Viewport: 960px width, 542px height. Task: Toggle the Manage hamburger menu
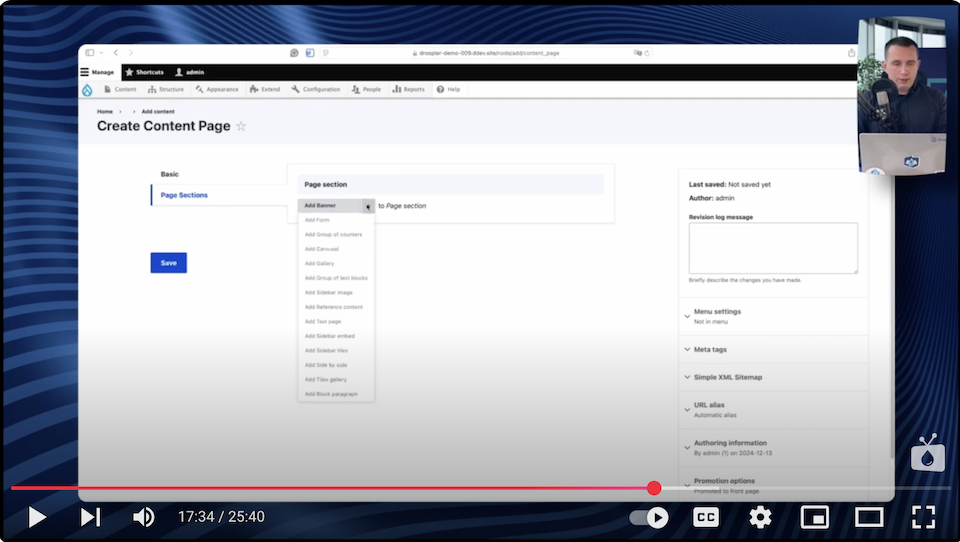97,72
